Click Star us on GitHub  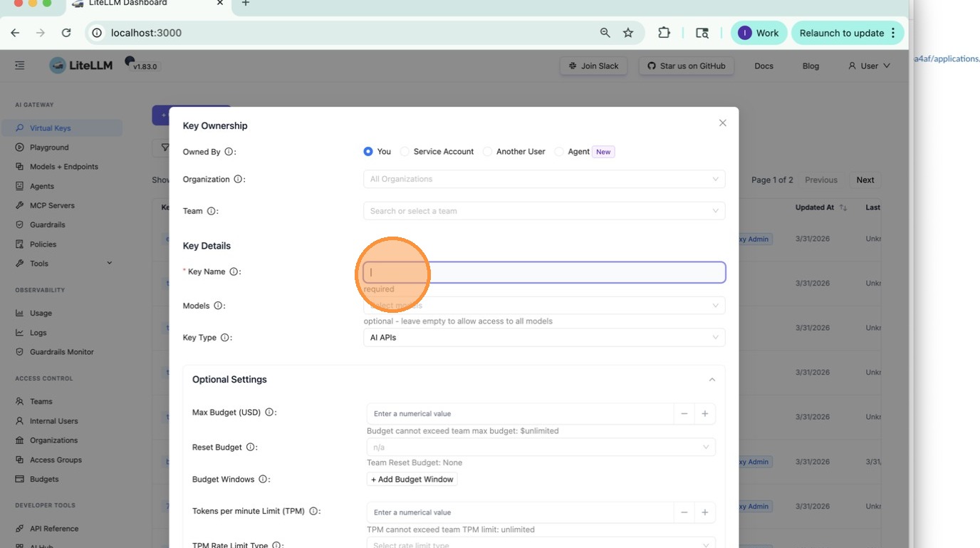686,66
